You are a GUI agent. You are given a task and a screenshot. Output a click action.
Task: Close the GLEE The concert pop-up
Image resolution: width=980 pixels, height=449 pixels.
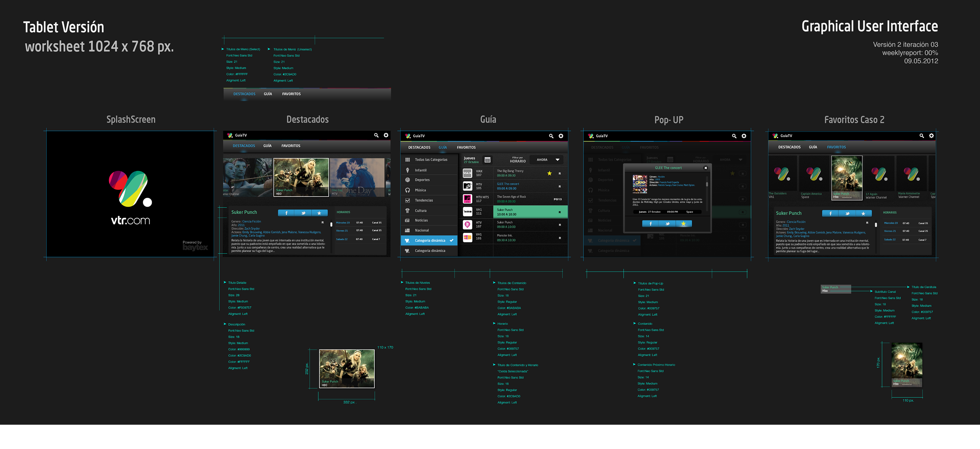[705, 168]
